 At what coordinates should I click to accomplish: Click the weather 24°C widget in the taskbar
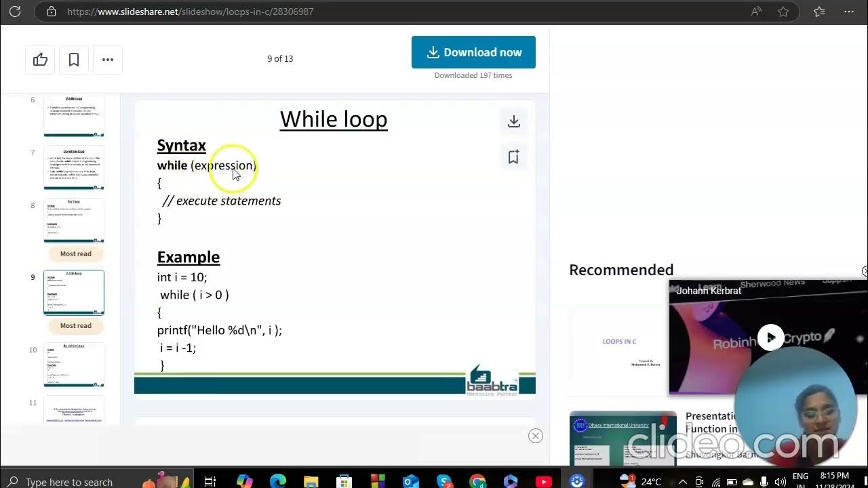[x=641, y=481]
